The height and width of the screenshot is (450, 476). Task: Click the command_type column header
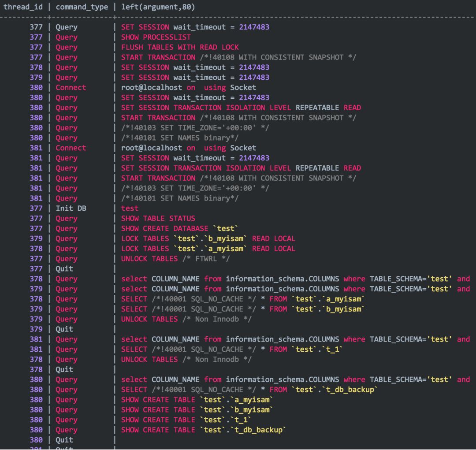coord(82,7)
